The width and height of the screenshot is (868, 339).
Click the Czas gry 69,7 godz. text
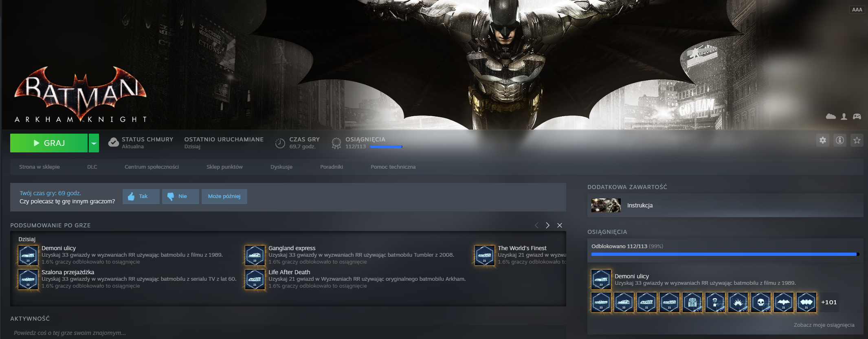(305, 143)
